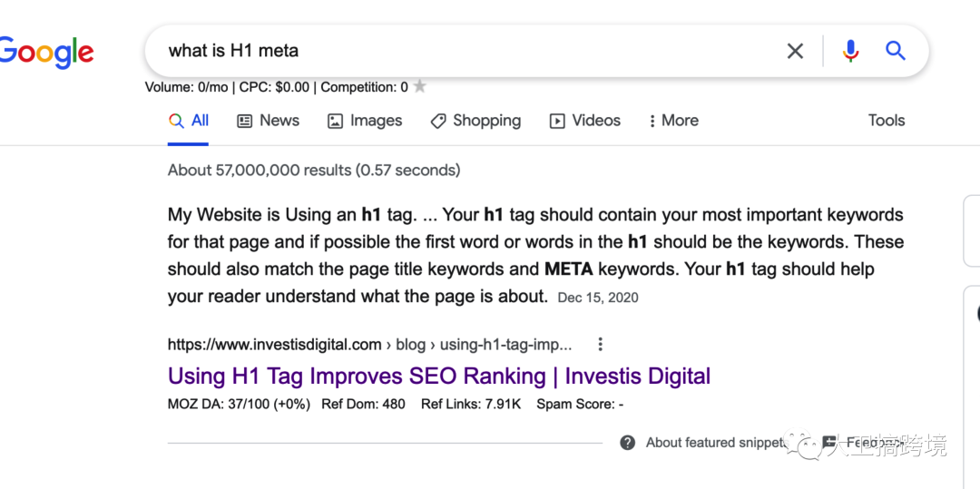Open the Shopping tab
This screenshot has width=980, height=489.
coord(475,121)
